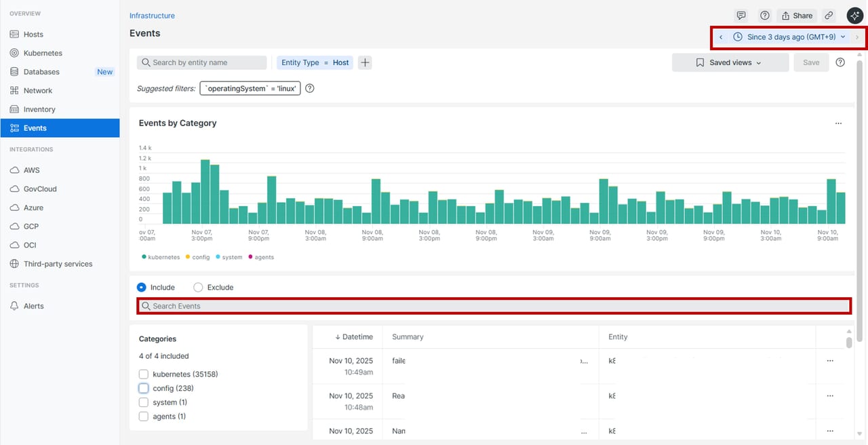Open the help question mark icon in header
Image resolution: width=868 pixels, height=445 pixels.
tap(765, 16)
